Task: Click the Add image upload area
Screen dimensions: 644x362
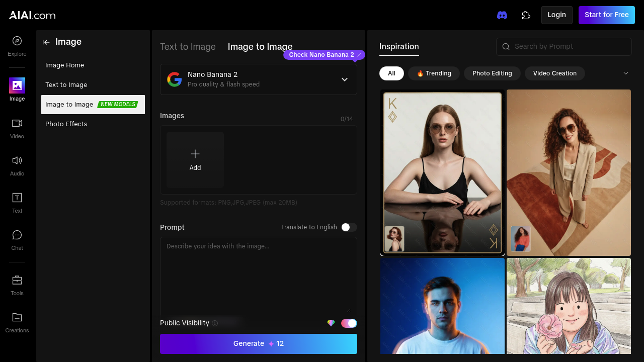Action: pyautogui.click(x=195, y=159)
